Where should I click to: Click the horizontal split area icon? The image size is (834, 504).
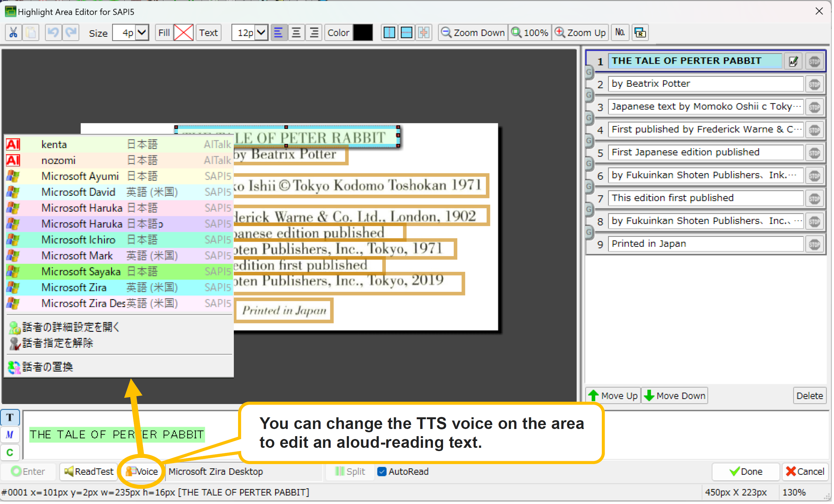(407, 33)
